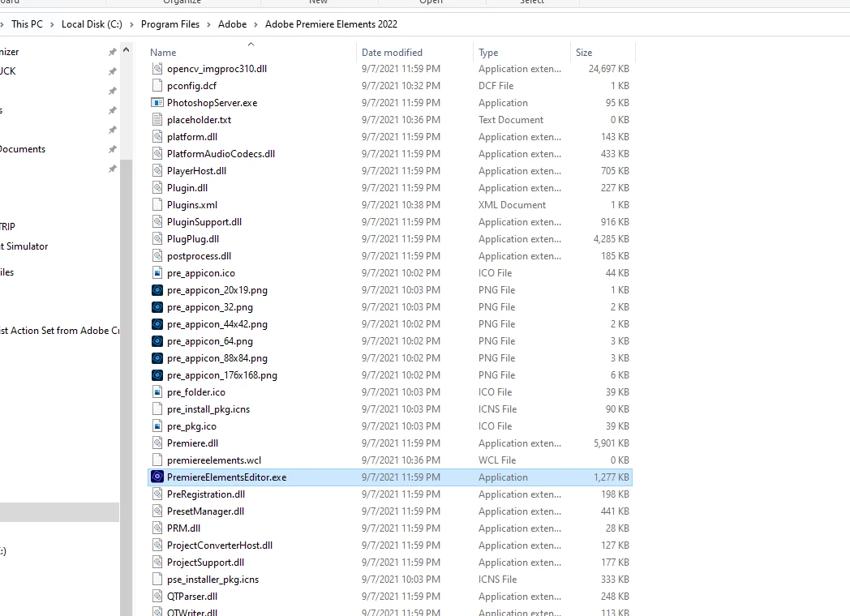This screenshot has height=616, width=850.
Task: Click sidebar scroll-up arrow
Action: point(127,49)
